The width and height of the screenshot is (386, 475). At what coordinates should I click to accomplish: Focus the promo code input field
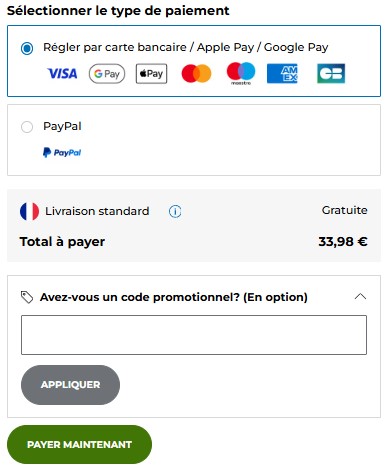[x=194, y=335]
